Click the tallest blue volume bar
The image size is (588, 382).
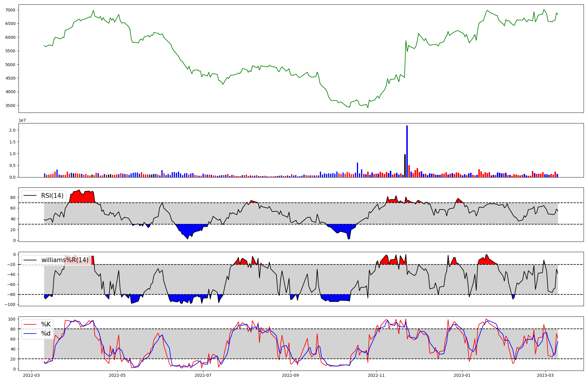click(x=407, y=151)
